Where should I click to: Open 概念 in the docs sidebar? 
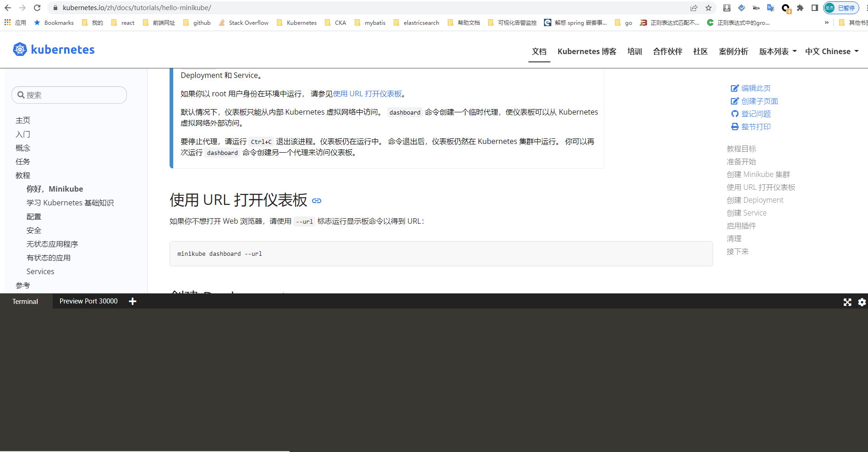click(23, 148)
